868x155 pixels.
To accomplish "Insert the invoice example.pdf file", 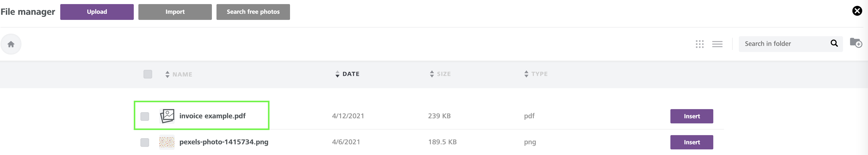I will pos(691,116).
